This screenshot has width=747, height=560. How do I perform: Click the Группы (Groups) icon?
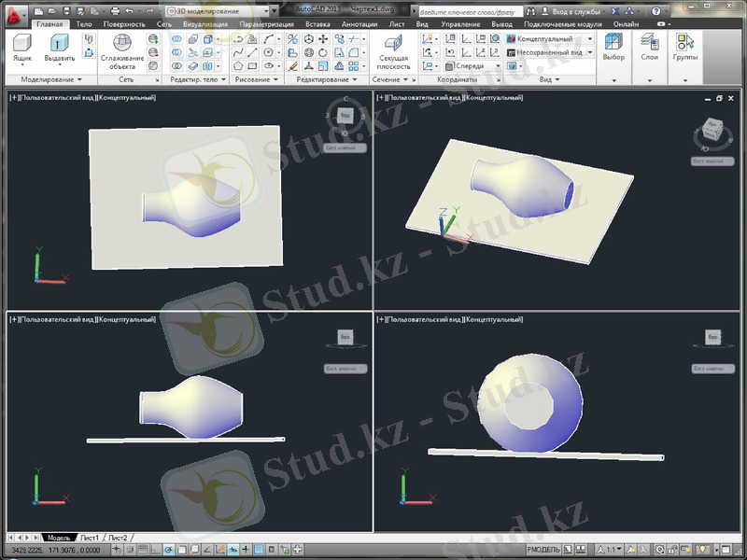(x=685, y=47)
